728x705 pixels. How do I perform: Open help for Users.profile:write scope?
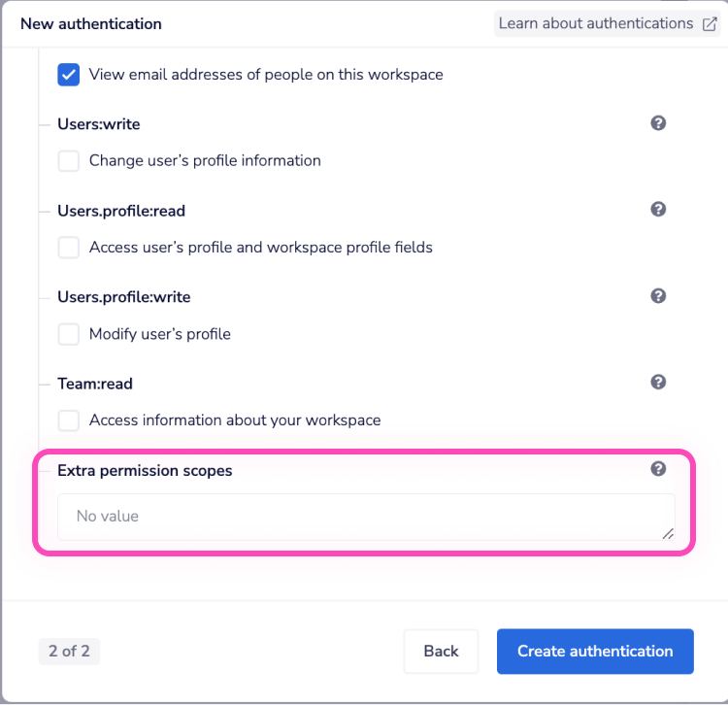(x=658, y=296)
